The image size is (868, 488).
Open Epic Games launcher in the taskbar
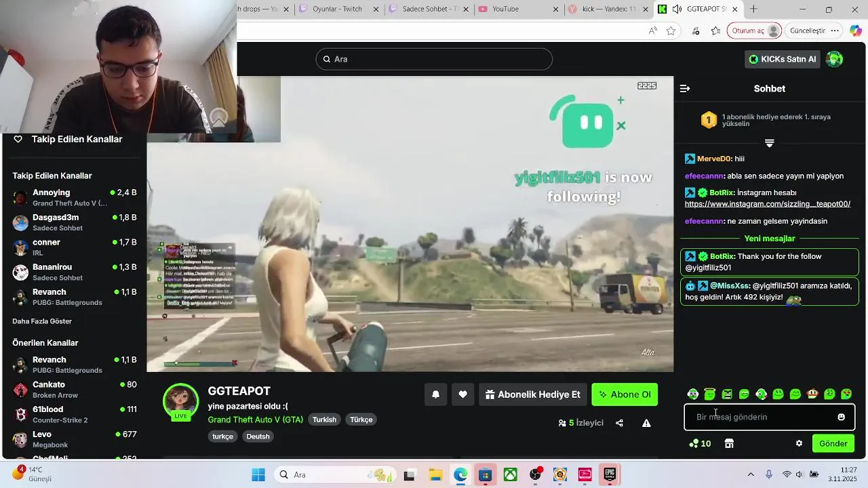[x=610, y=474]
